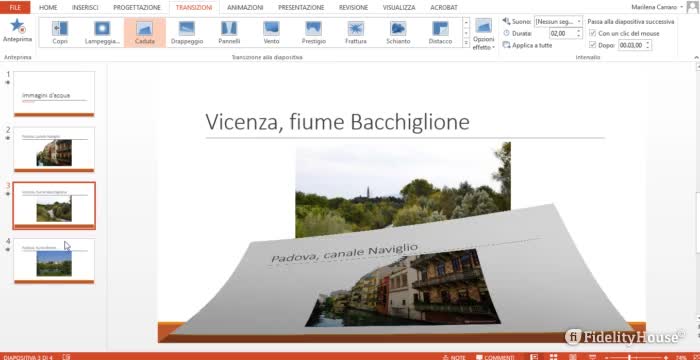The width and height of the screenshot is (700, 360).
Task: Expand the transitions gallery more arrow
Action: coord(466,43)
